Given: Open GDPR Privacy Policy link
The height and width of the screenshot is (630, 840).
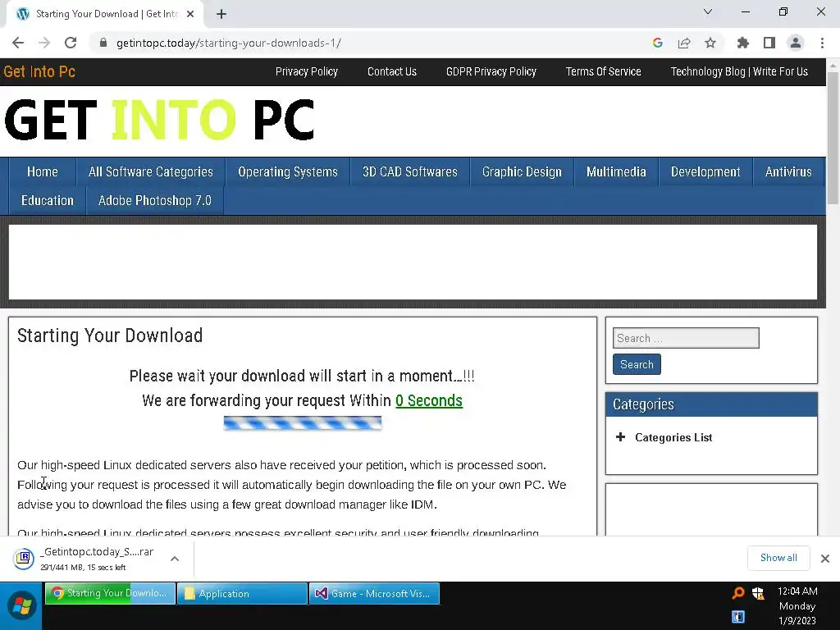Looking at the screenshot, I should click(491, 72).
